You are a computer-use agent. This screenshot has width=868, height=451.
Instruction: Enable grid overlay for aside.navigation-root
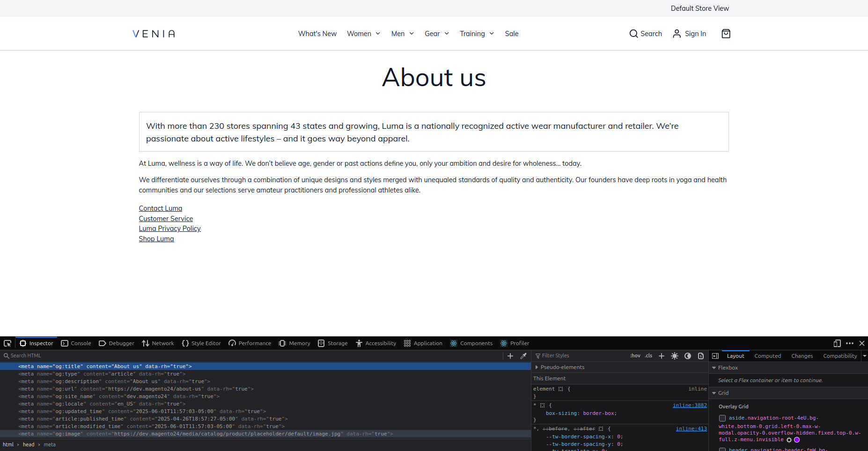[x=722, y=418]
